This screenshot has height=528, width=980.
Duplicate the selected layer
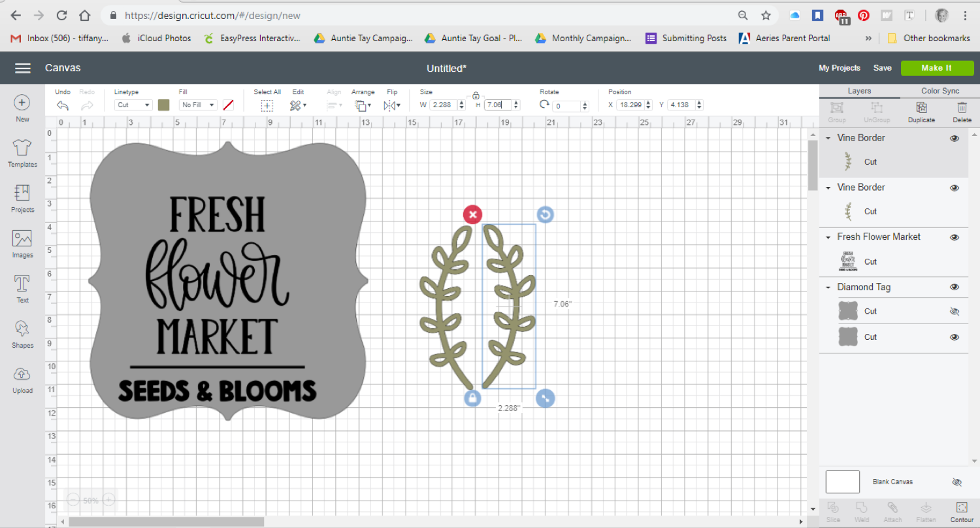click(921, 112)
